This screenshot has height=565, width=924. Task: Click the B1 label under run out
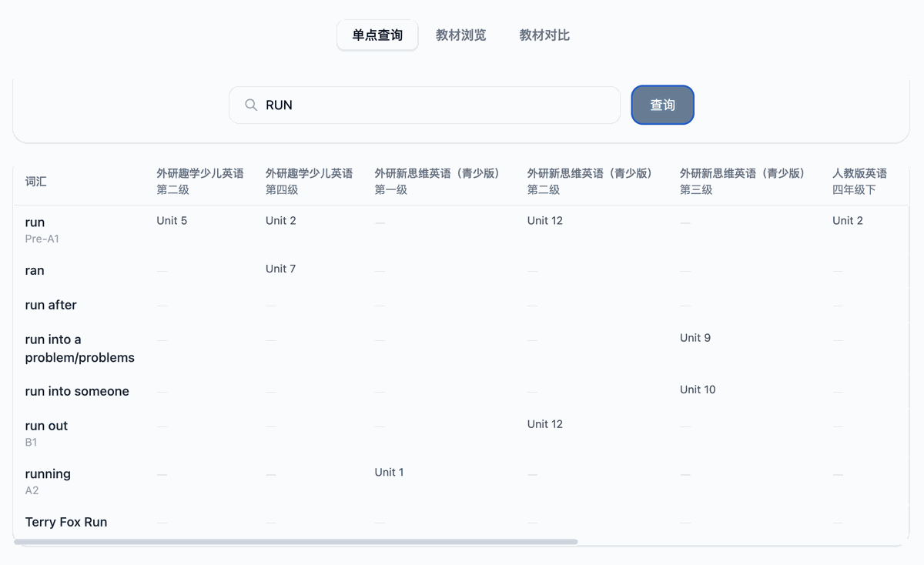pos(32,443)
